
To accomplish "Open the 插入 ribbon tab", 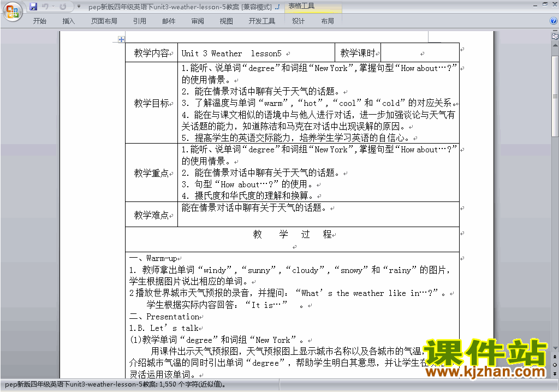I will [x=68, y=21].
